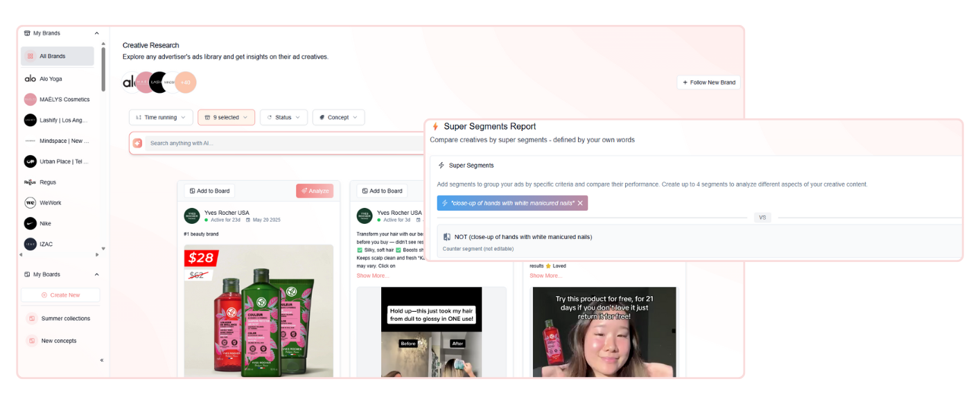Open the Urban Place brand logo
The width and height of the screenshot is (980, 404).
30,161
